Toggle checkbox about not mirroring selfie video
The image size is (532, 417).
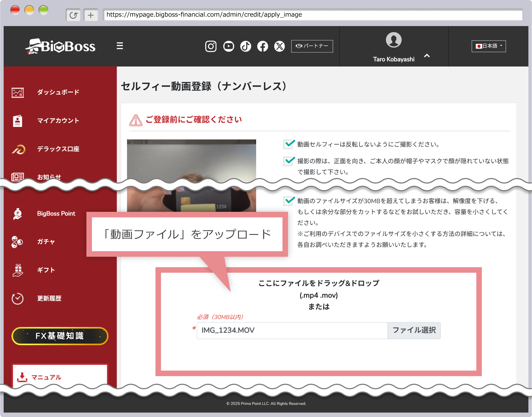click(x=288, y=144)
